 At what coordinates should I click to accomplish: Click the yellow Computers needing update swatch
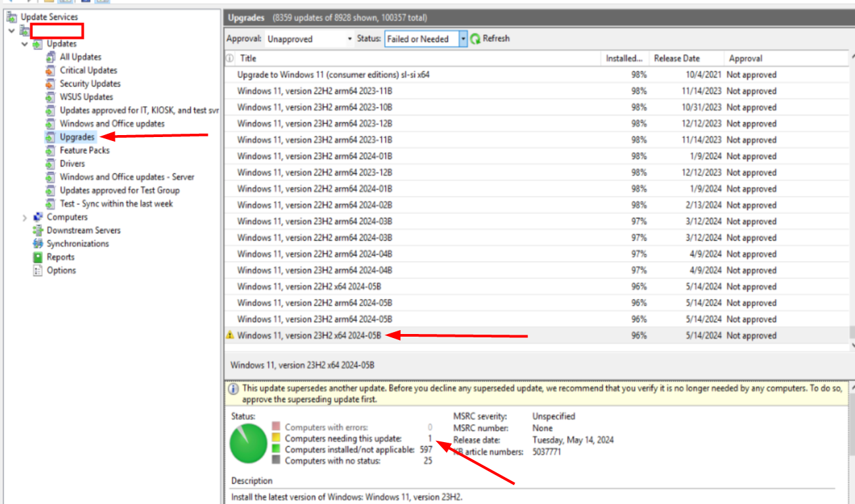(276, 438)
